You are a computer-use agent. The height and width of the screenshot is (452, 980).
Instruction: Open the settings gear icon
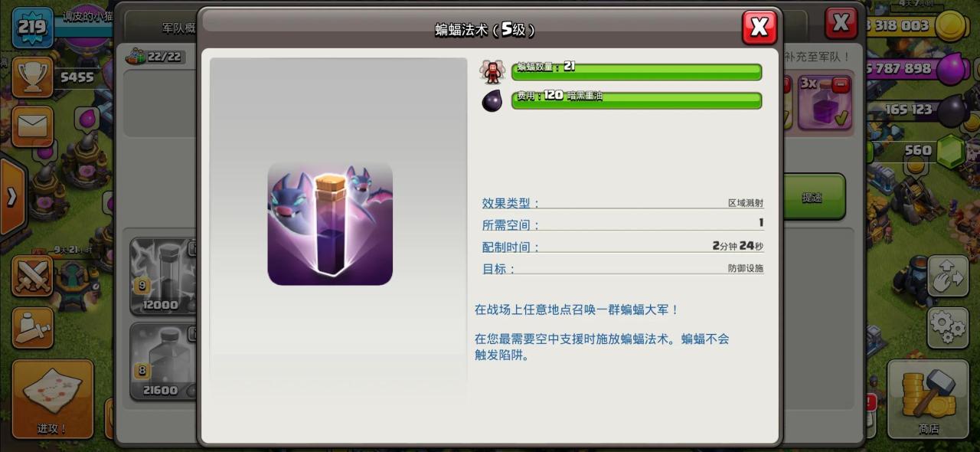click(x=948, y=327)
